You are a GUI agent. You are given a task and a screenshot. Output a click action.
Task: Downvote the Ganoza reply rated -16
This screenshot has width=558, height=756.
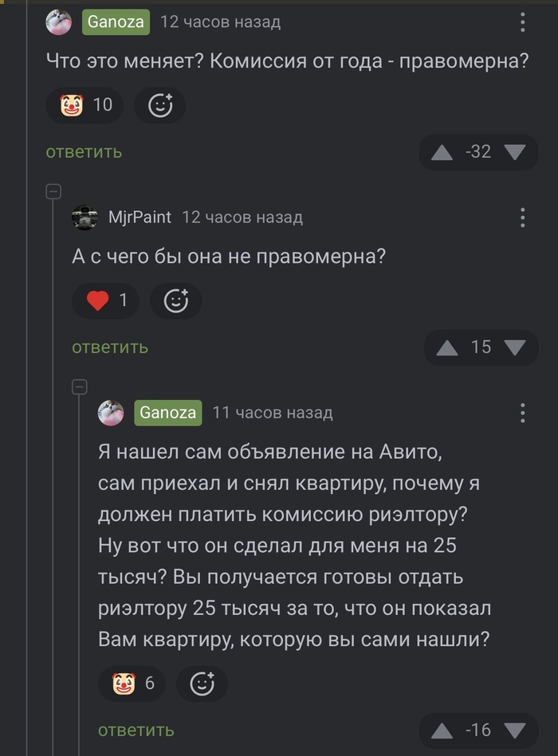click(516, 730)
